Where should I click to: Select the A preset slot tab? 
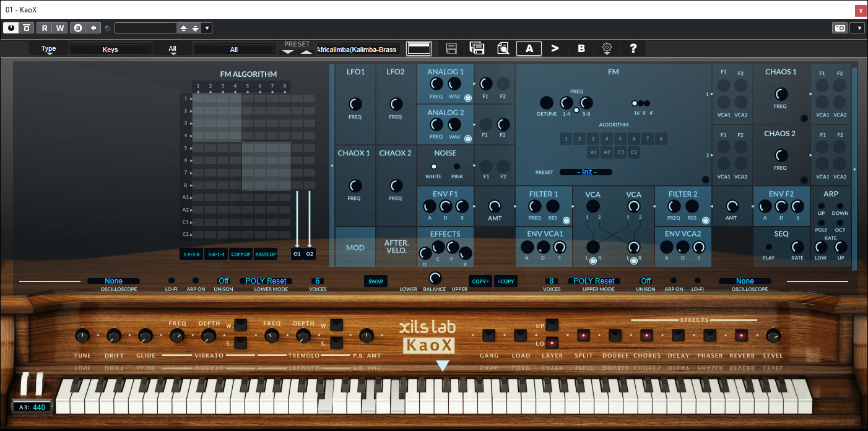click(x=529, y=48)
